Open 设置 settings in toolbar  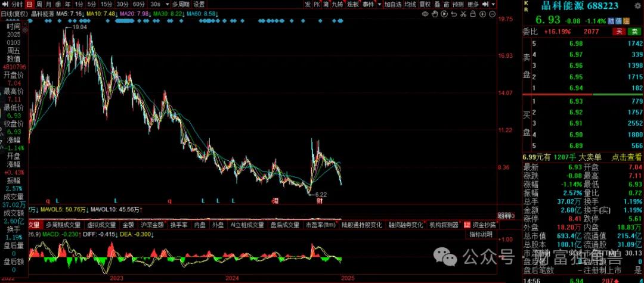pos(199,5)
